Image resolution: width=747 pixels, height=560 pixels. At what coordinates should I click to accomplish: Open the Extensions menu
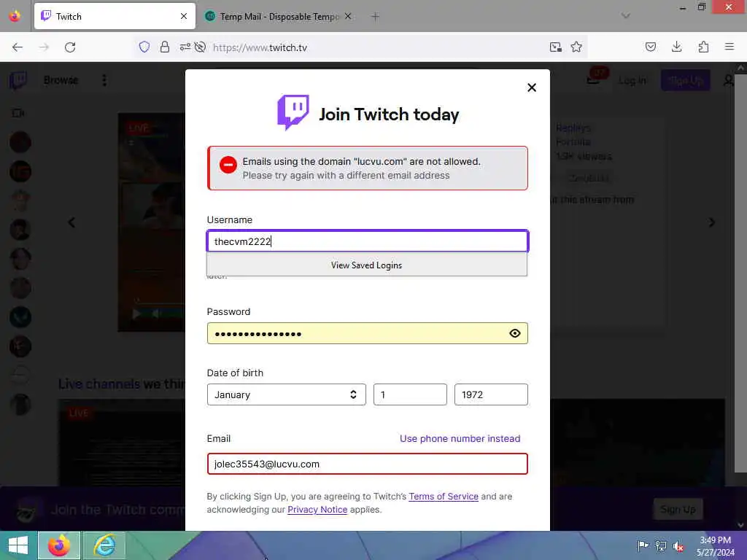pyautogui.click(x=703, y=47)
